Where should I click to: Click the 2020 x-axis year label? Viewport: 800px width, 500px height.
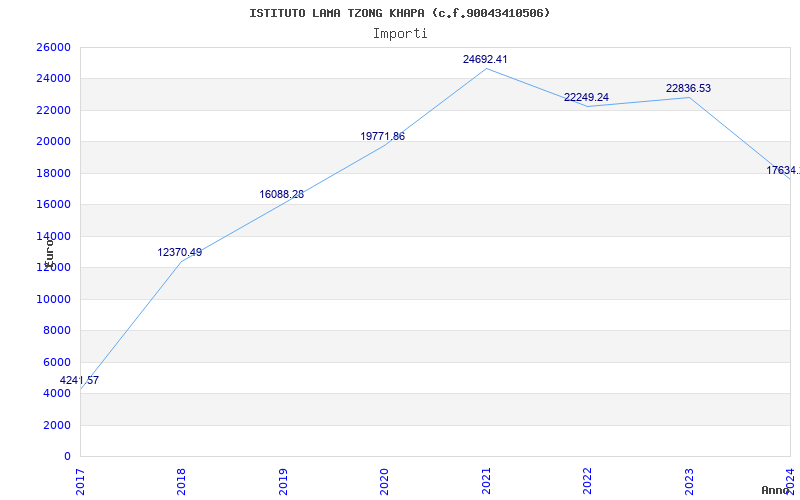pyautogui.click(x=384, y=481)
